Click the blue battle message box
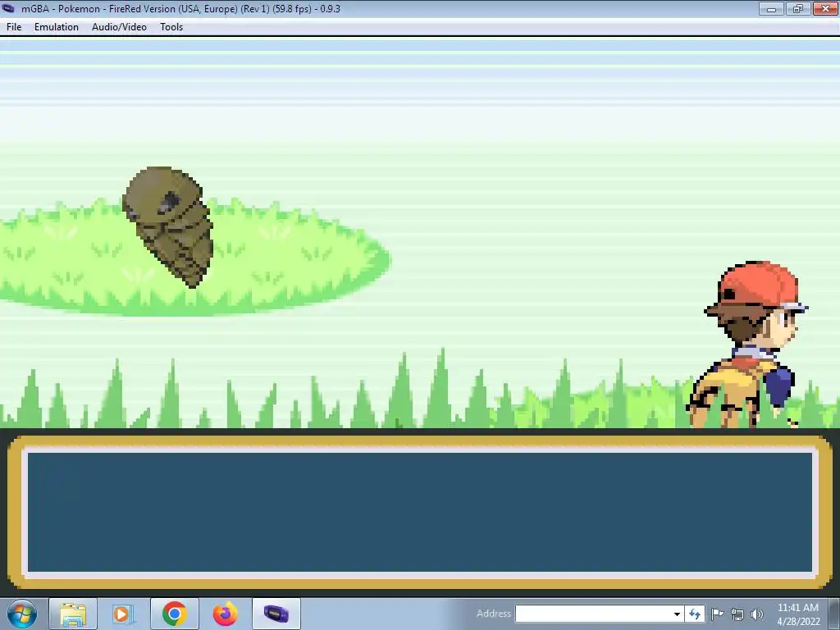840x630 pixels. click(420, 513)
